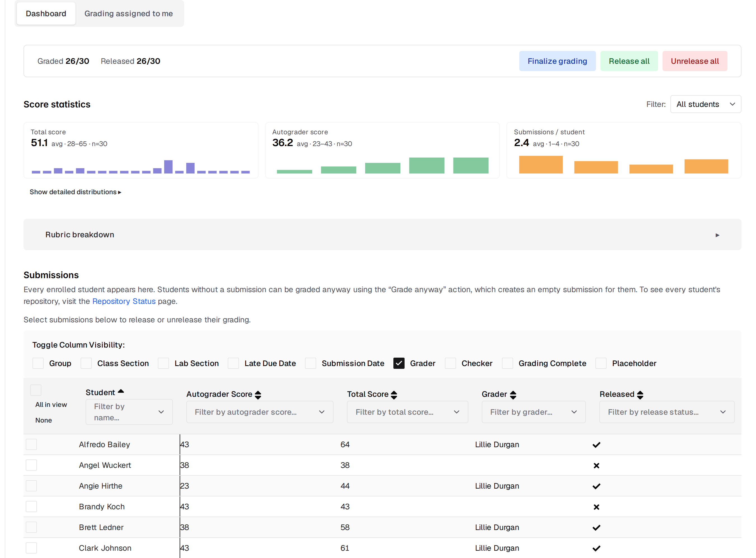
Task: Click unreleased X mark for Angel Wuckert
Action: pos(596,466)
